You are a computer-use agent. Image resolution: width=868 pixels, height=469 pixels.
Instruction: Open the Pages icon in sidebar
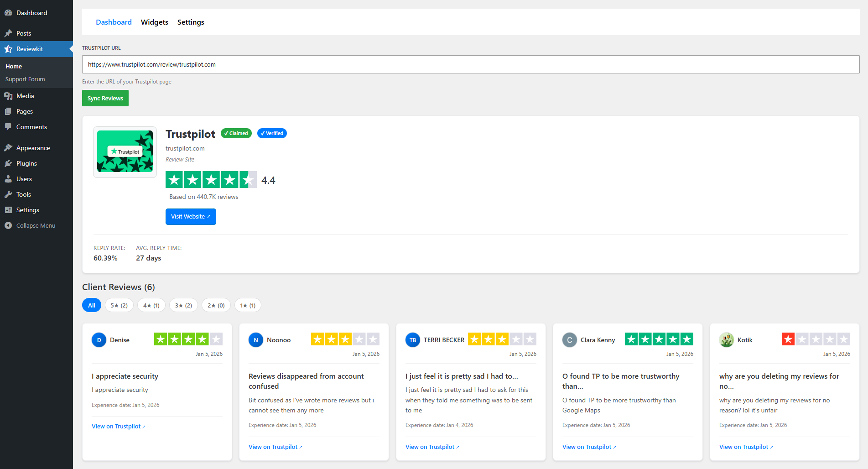(8, 111)
